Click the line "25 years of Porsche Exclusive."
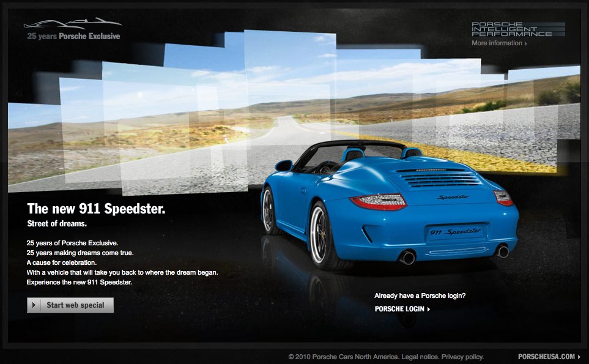The height and width of the screenshot is (364, 589). pyautogui.click(x=73, y=243)
